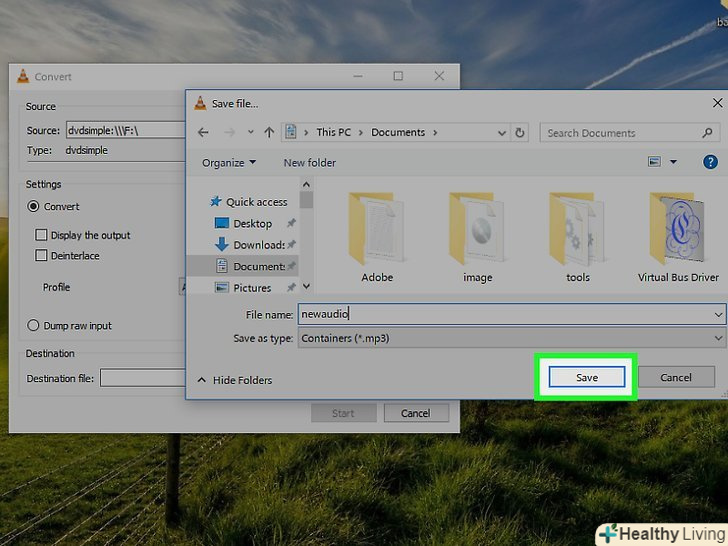Select the image folder

477,237
